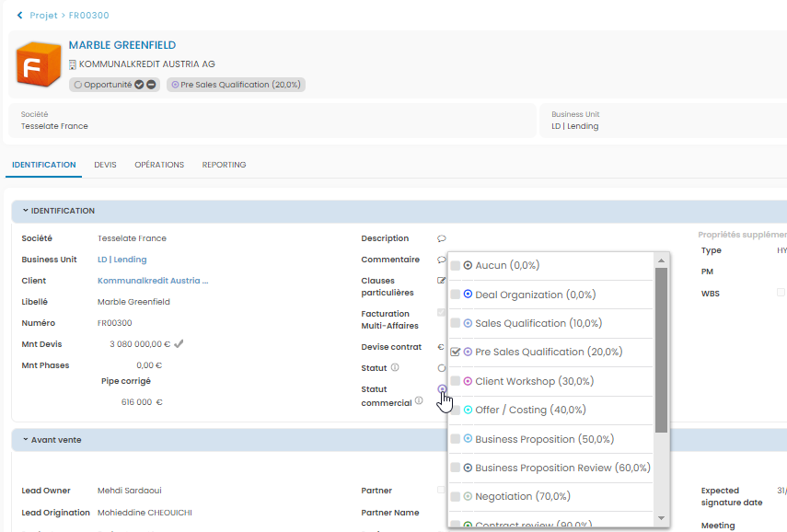Collapse the Avant vente section
Viewport: 787px width, 532px height.
coord(26,440)
